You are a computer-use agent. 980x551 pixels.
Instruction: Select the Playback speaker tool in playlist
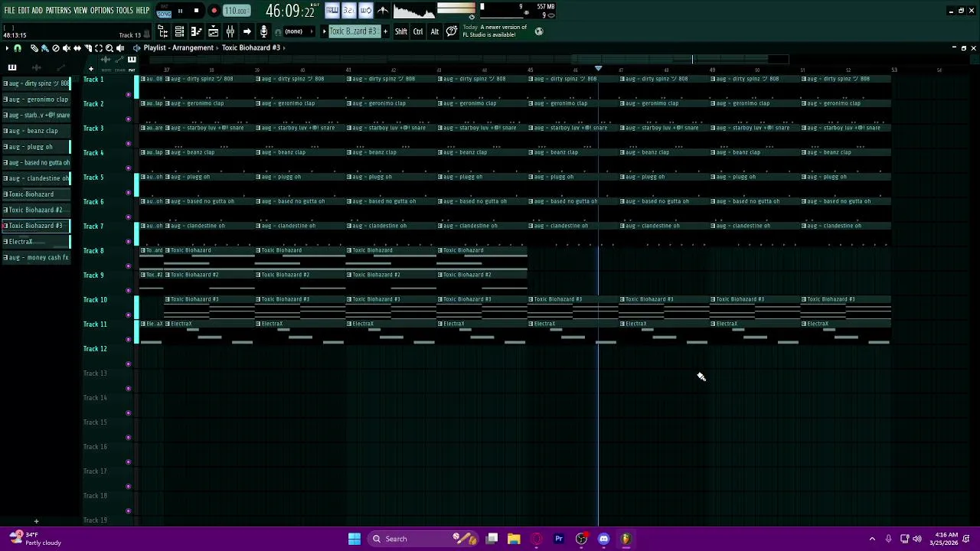point(119,48)
